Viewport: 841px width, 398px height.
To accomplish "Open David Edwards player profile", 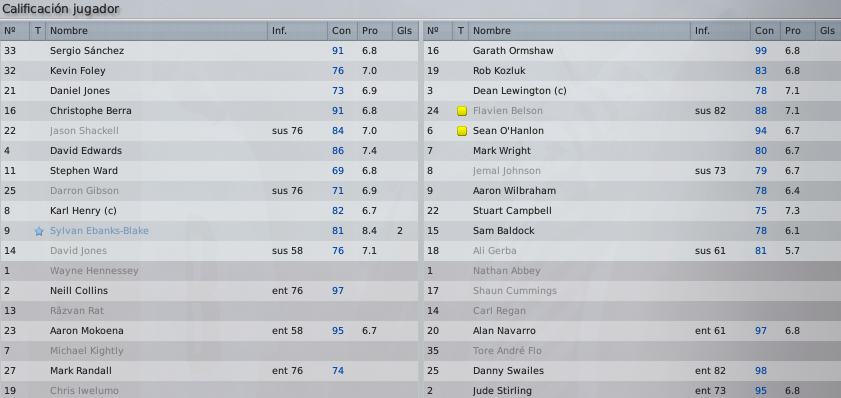I will (86, 151).
